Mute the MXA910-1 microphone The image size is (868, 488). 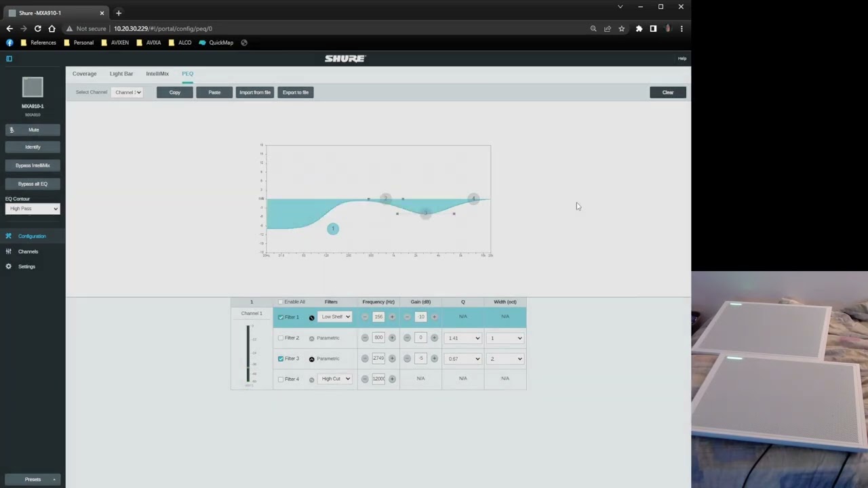coord(33,129)
